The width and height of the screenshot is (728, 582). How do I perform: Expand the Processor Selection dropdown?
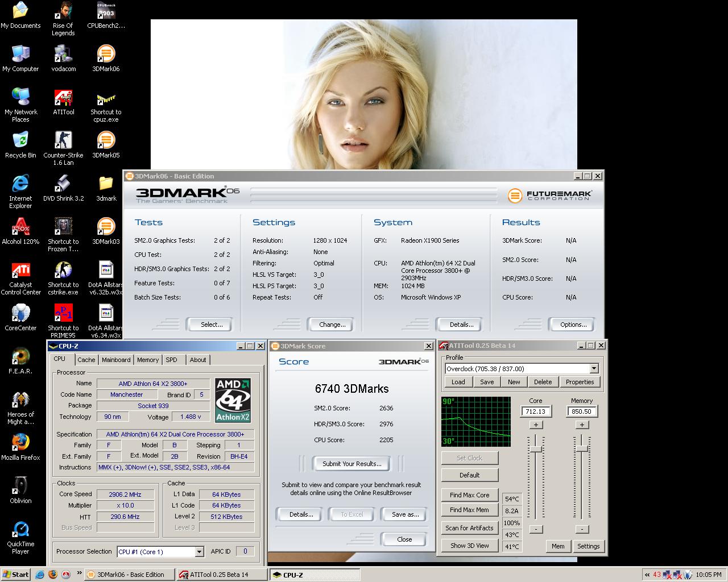199,552
